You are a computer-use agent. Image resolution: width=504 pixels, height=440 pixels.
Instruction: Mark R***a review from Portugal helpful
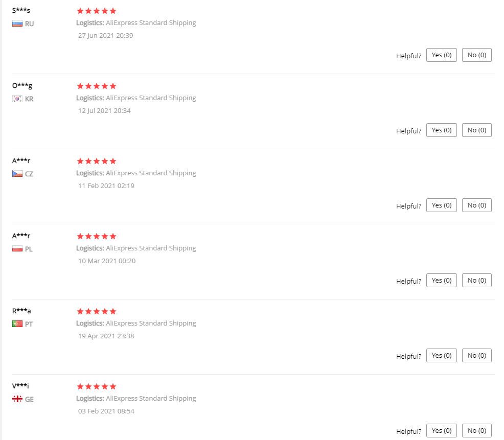tap(442, 356)
